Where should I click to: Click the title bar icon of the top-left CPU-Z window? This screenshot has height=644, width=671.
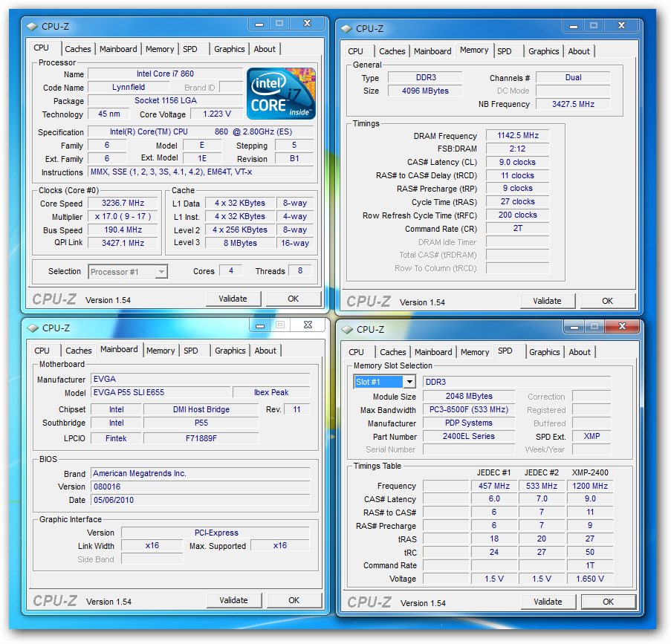[32, 26]
